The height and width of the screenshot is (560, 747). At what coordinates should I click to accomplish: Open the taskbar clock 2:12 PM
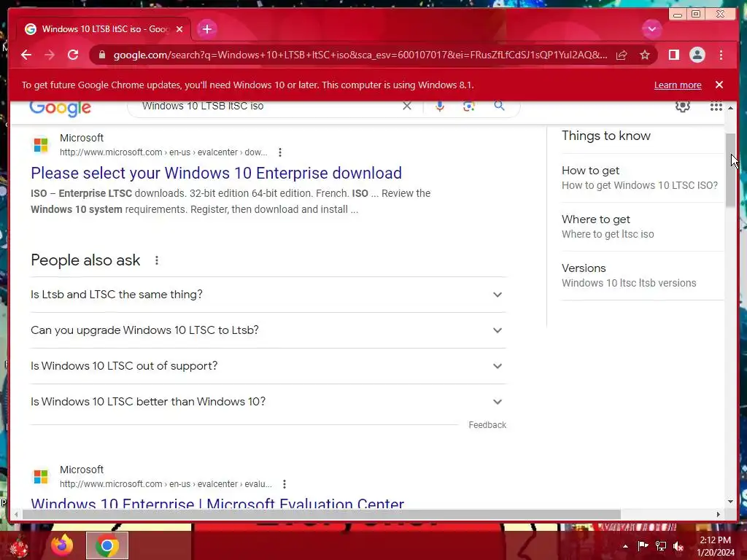[x=716, y=546]
